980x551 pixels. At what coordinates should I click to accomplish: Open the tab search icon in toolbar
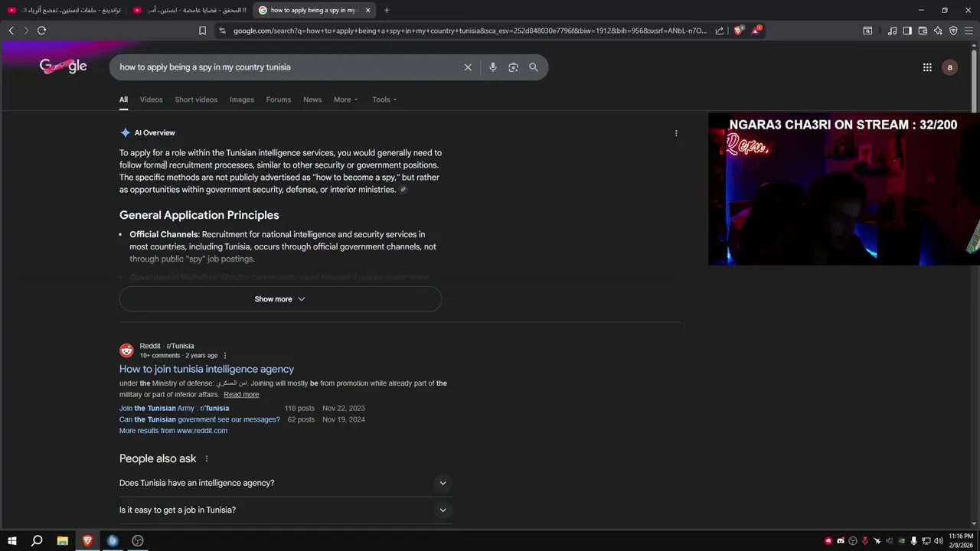pos(867,31)
